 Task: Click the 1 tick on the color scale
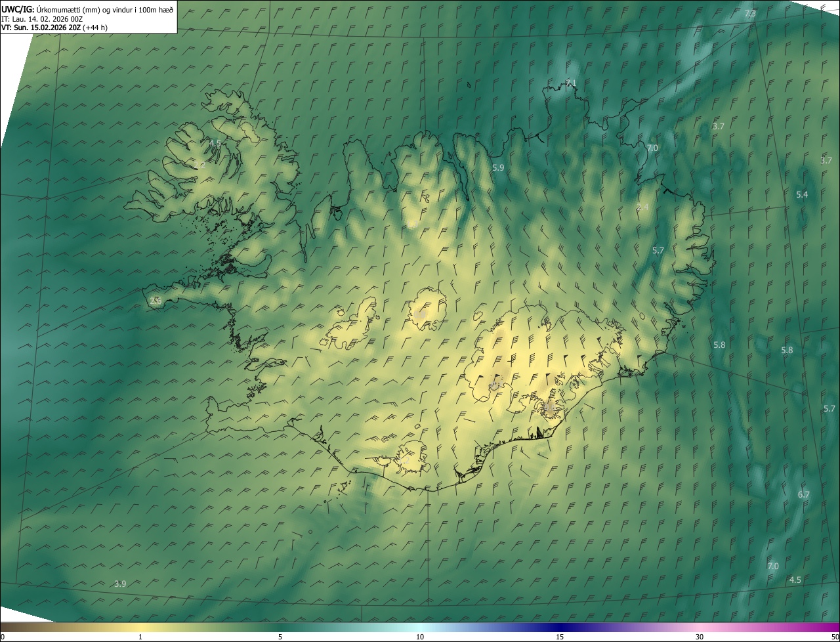click(140, 637)
